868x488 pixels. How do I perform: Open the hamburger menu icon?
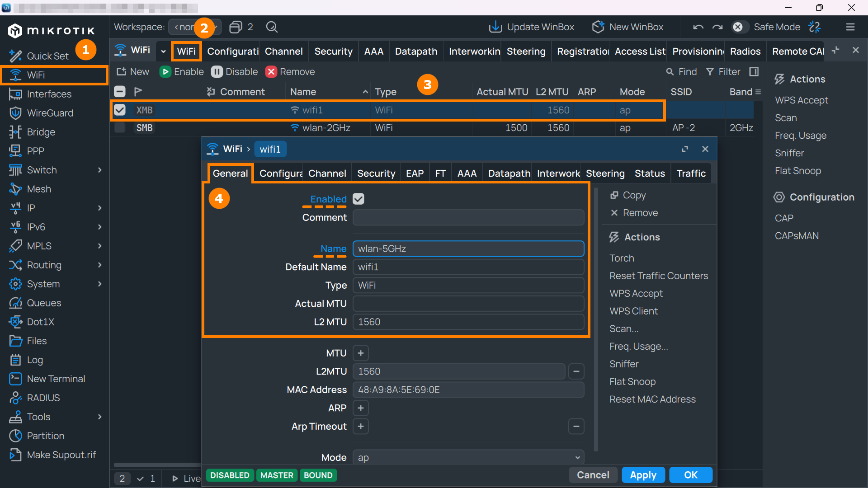coord(850,27)
